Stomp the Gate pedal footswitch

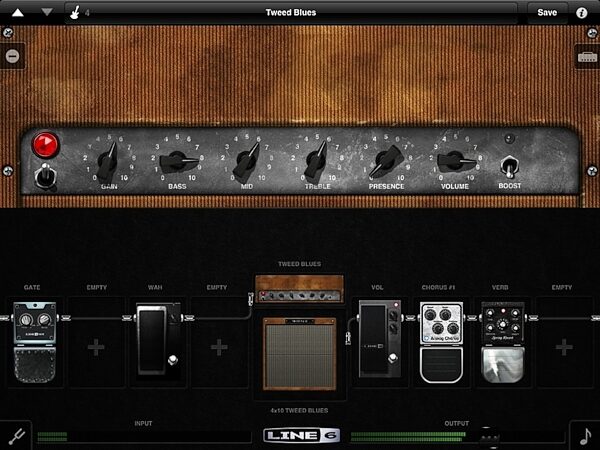pos(35,365)
